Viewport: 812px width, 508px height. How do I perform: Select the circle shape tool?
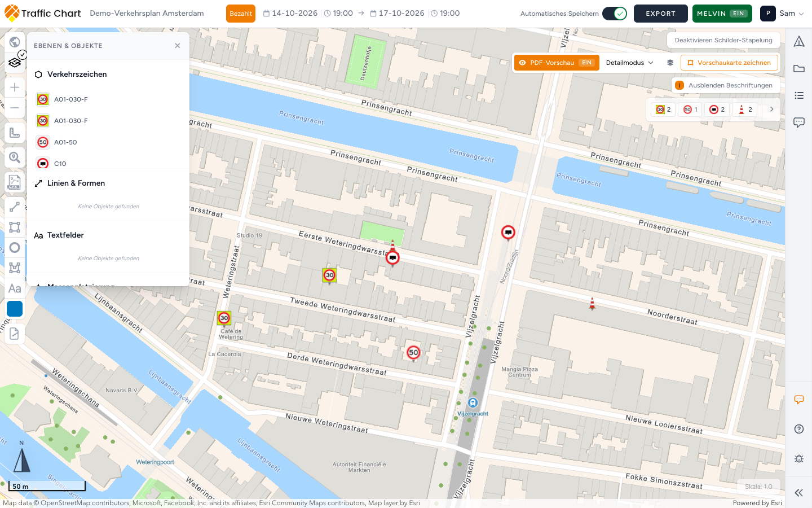click(x=15, y=248)
